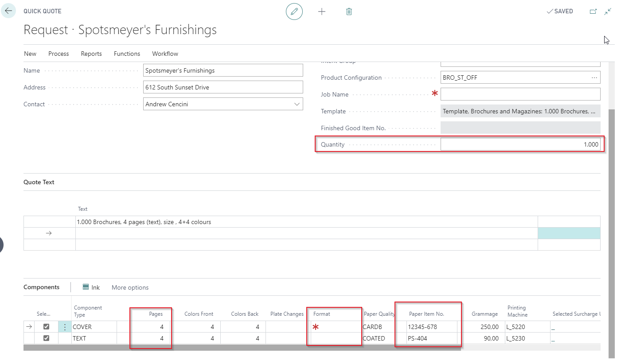Toggle the TEXT row select checkbox
Screen dimensions: 617x364
pos(46,338)
